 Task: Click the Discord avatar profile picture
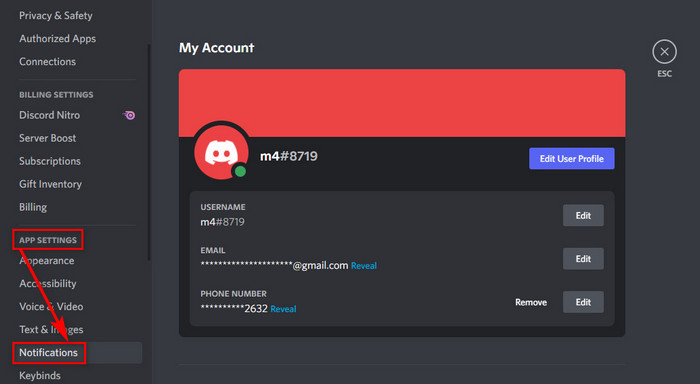[x=221, y=152]
